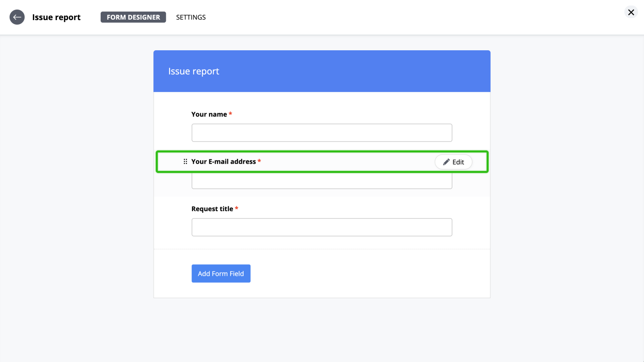Image resolution: width=644 pixels, height=362 pixels.
Task: Open the Settings tab
Action: [x=191, y=17]
